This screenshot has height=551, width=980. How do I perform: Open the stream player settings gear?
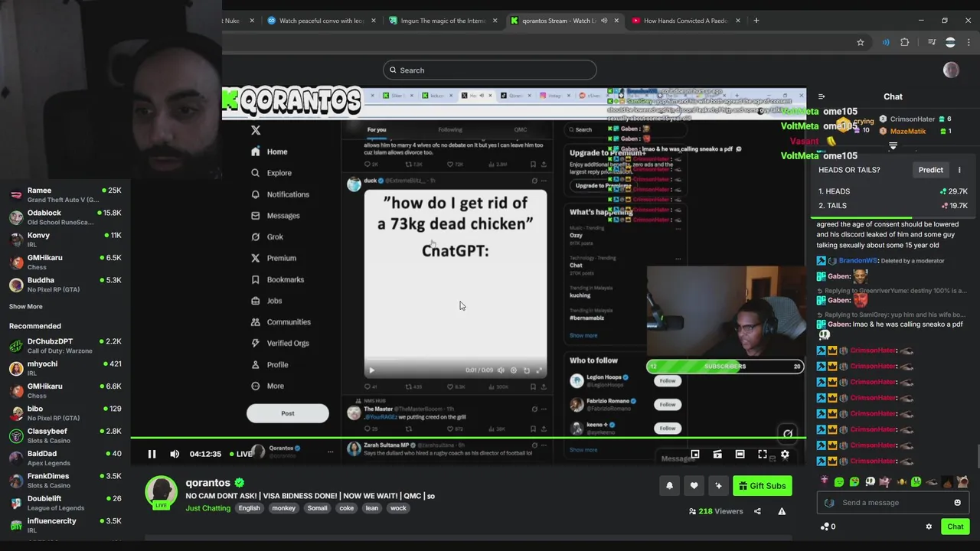tap(785, 455)
